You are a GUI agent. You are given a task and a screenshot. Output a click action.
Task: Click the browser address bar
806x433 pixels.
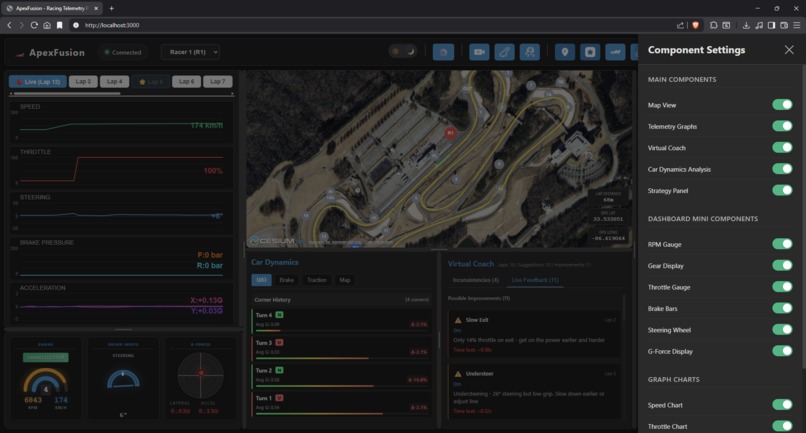(375, 25)
